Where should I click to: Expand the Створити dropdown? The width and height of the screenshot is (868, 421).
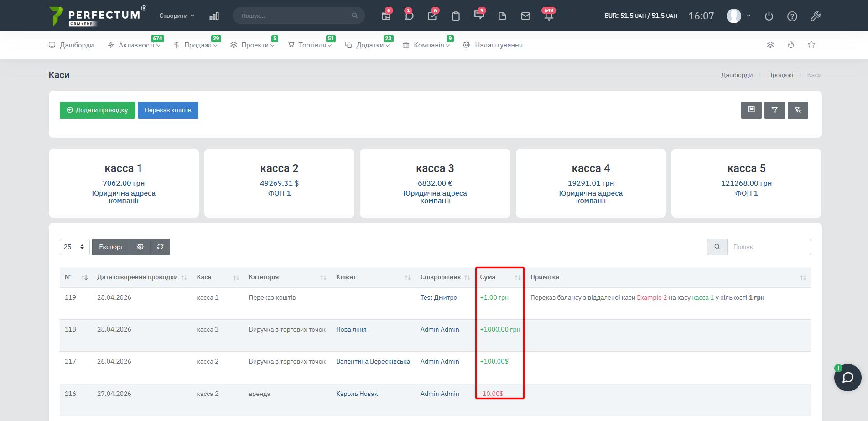177,16
